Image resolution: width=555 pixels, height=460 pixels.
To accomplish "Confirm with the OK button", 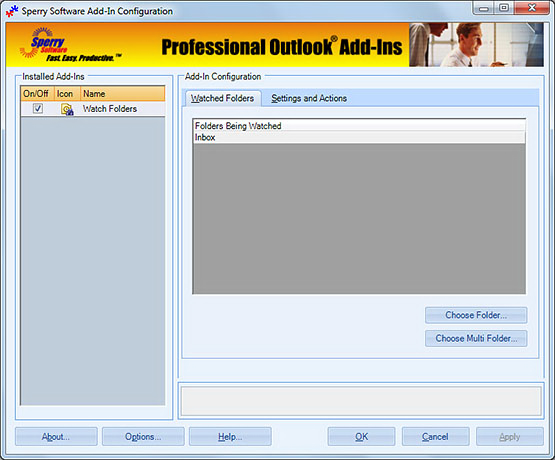I will point(361,437).
